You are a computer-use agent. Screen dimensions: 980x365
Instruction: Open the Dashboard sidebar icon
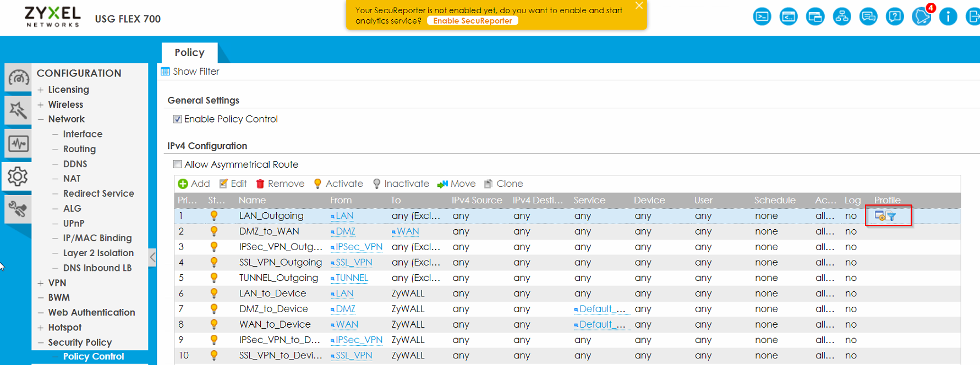click(x=18, y=78)
